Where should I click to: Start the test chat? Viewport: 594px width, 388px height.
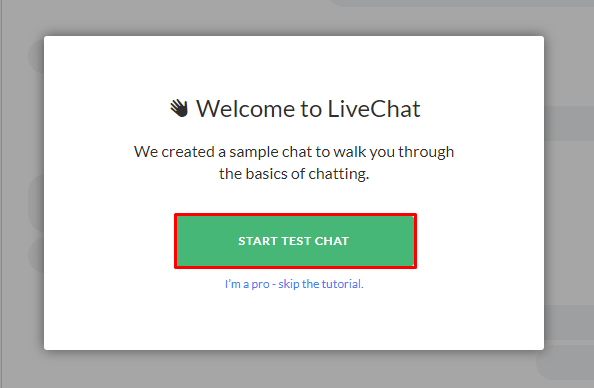click(x=295, y=241)
